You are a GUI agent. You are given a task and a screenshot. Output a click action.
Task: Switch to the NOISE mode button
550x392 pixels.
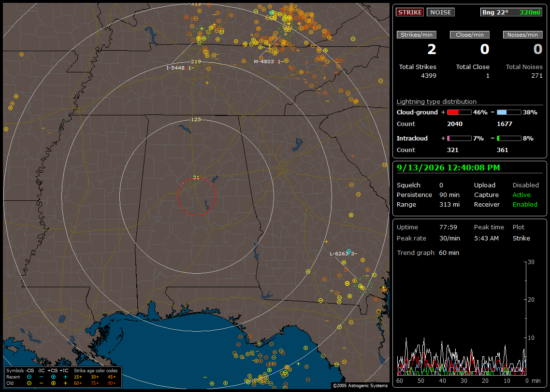[x=441, y=12]
